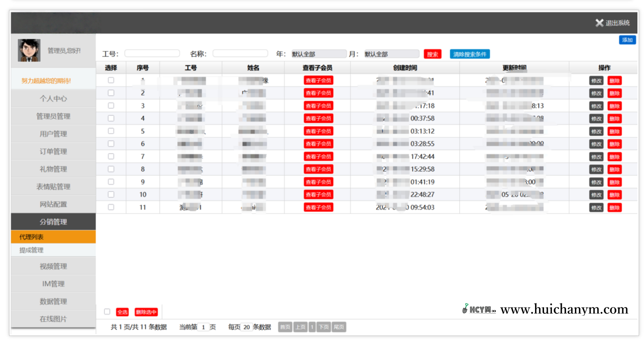The image size is (644, 347).
Task: Open 用户管理 in the sidebar
Action: coord(53,134)
